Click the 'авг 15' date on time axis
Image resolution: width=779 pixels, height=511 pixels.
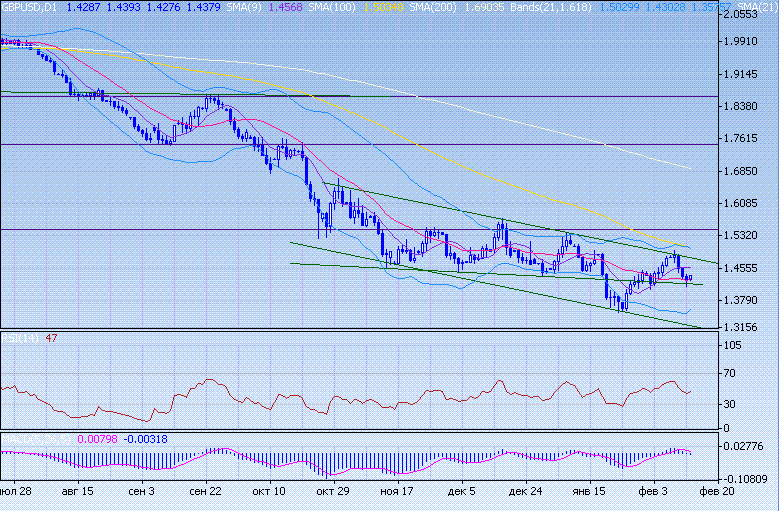(80, 492)
